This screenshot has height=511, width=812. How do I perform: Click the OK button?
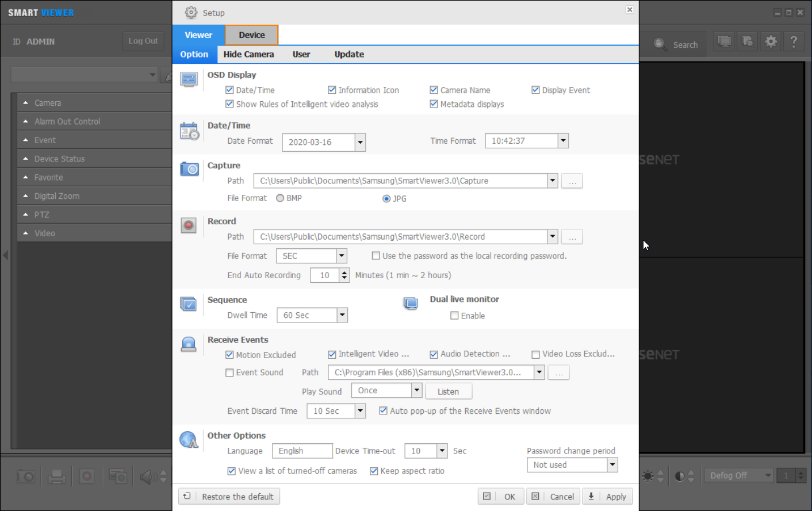pyautogui.click(x=501, y=497)
